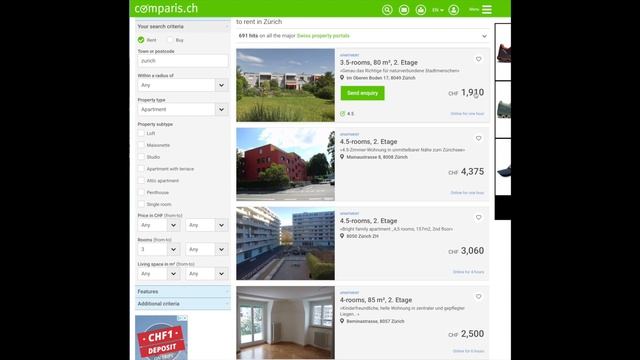Check the Attic apartment checkbox
Screen dimensions: 640x360
141,181
